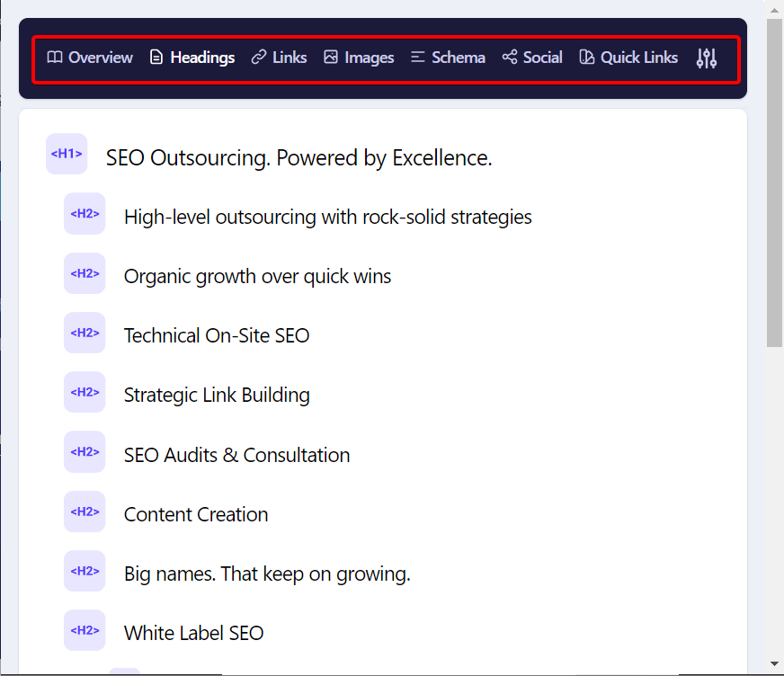
Task: Open the settings sliders icon
Action: [x=707, y=58]
